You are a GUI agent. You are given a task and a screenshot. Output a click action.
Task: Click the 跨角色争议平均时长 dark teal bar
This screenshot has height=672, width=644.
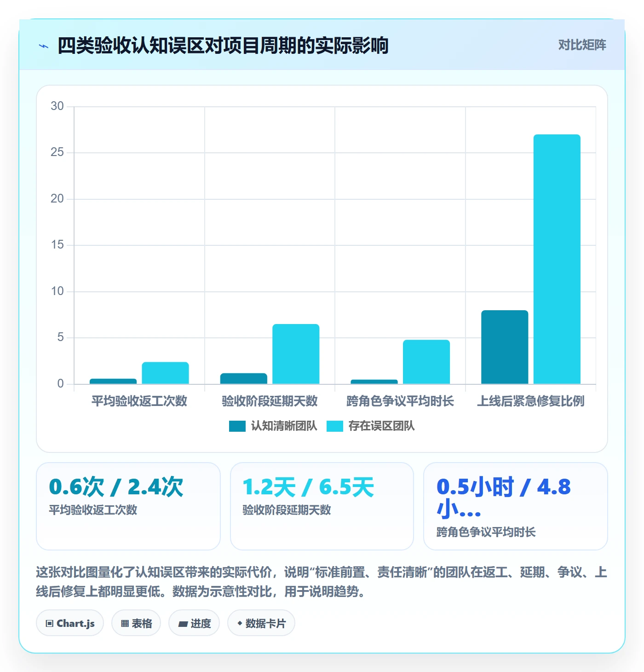click(374, 382)
